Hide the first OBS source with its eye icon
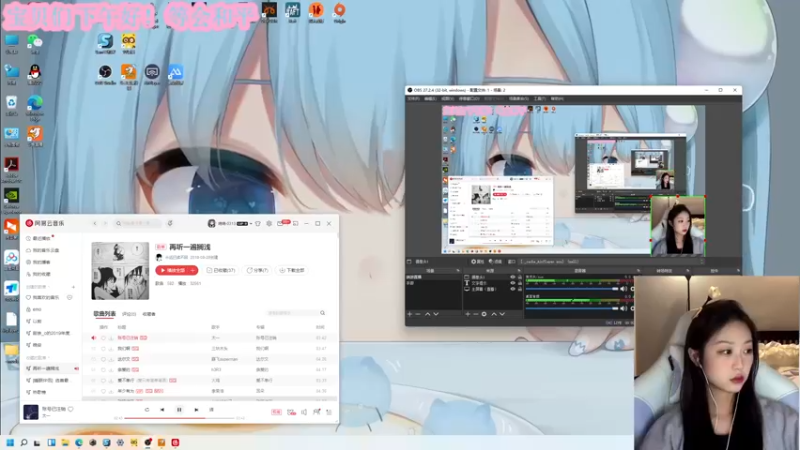The height and width of the screenshot is (450, 800). pyautogui.click(x=513, y=277)
